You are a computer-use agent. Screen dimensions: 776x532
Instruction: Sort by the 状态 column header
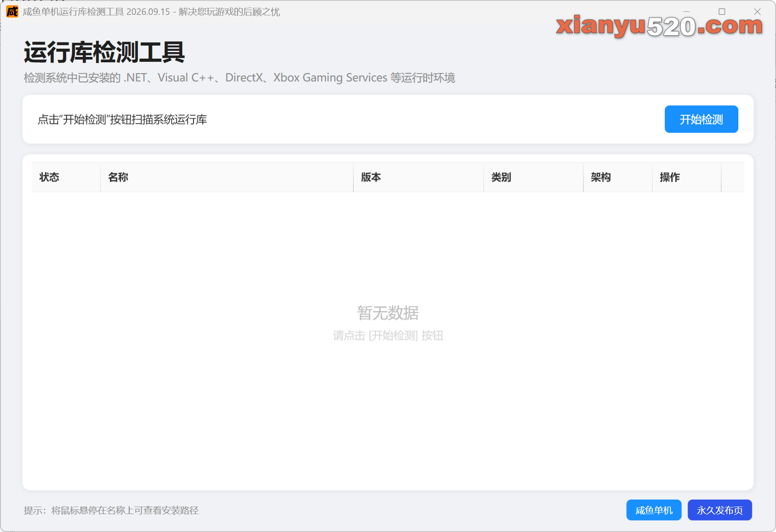[66, 177]
